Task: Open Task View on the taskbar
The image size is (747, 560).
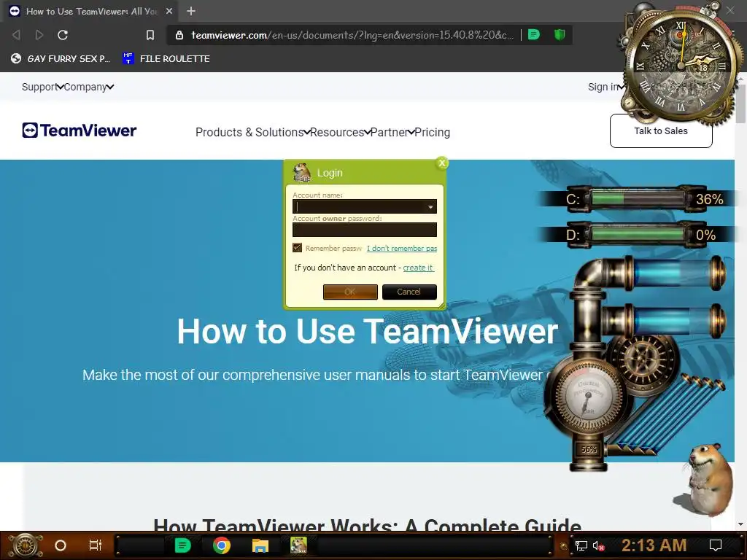Action: (96, 545)
